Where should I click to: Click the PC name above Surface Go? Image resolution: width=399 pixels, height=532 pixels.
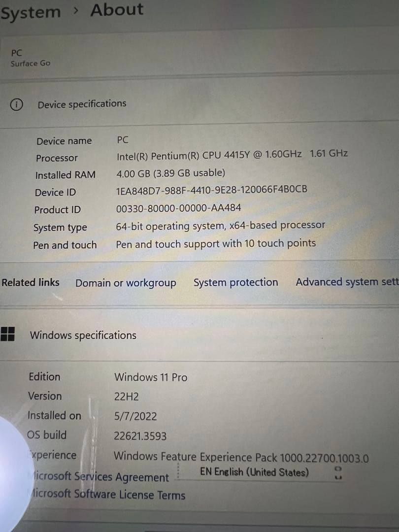coord(16,53)
